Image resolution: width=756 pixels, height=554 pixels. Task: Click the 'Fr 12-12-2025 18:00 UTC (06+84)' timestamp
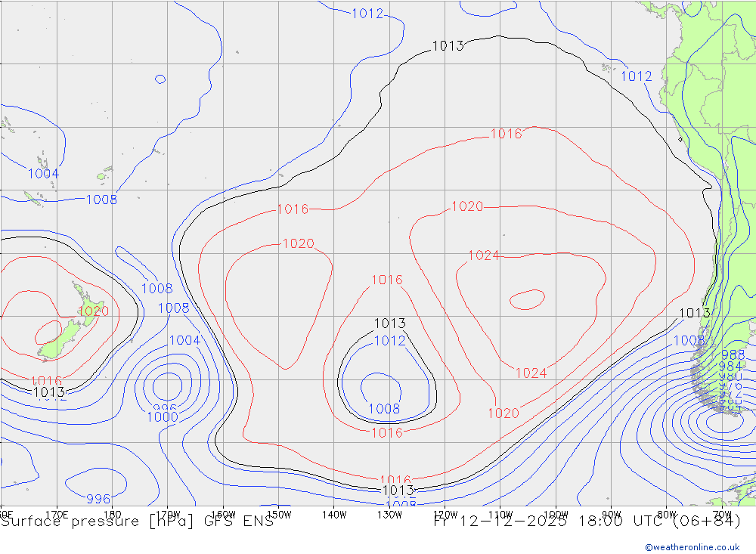click(587, 522)
